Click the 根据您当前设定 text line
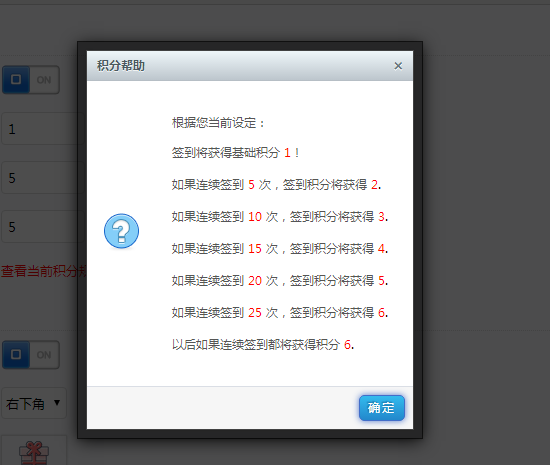The width and height of the screenshot is (550, 465). 218,123
